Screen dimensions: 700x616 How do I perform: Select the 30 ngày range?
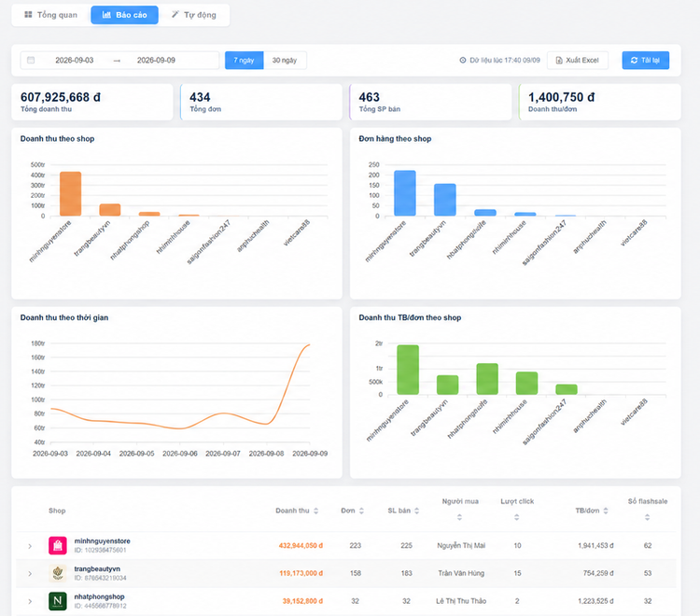pos(285,61)
